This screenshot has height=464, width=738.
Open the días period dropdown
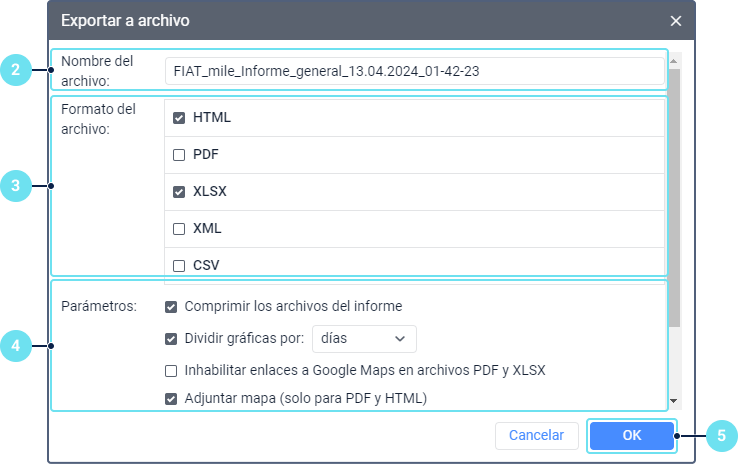[x=364, y=338]
